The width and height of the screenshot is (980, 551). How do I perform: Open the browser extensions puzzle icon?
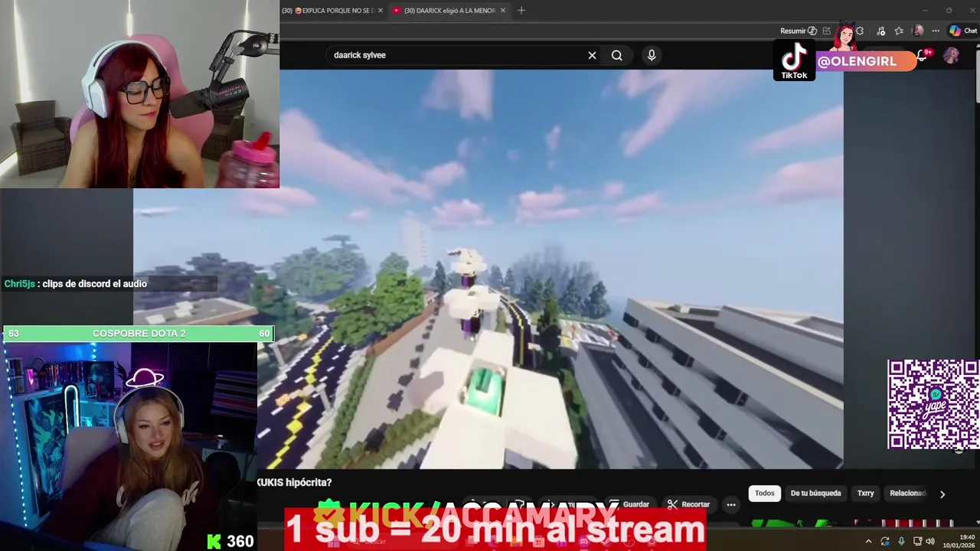click(860, 31)
